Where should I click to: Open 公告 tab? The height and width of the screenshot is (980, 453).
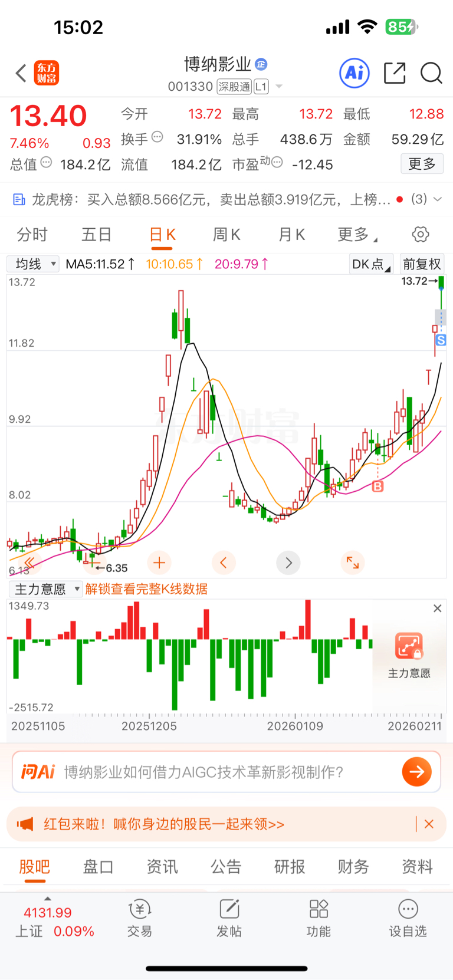[226, 867]
